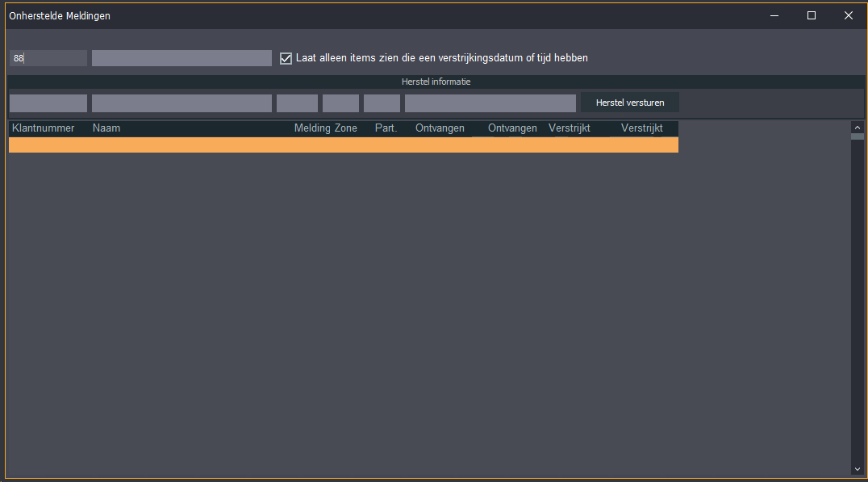Minimize the Onherstelde Meldingen window
The height and width of the screenshot is (482, 868).
click(x=774, y=15)
